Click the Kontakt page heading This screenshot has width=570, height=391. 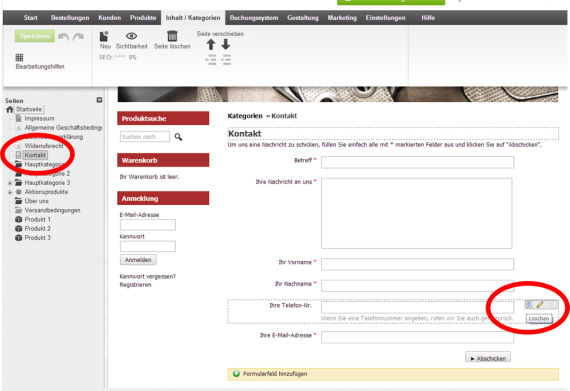click(x=244, y=134)
